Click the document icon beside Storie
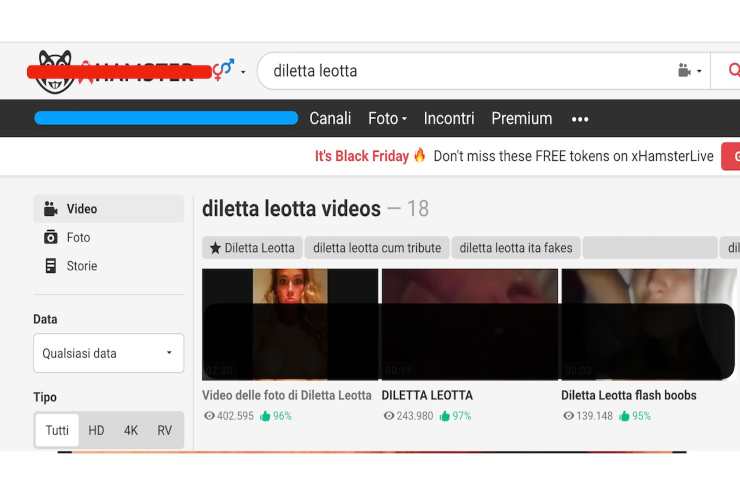This screenshot has height=500, width=740. [50, 266]
